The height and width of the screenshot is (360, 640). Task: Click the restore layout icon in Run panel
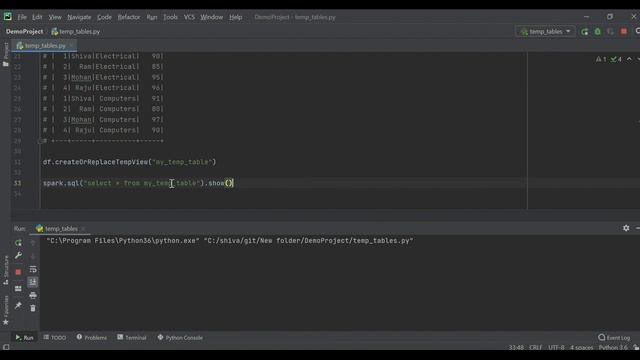coord(18,289)
